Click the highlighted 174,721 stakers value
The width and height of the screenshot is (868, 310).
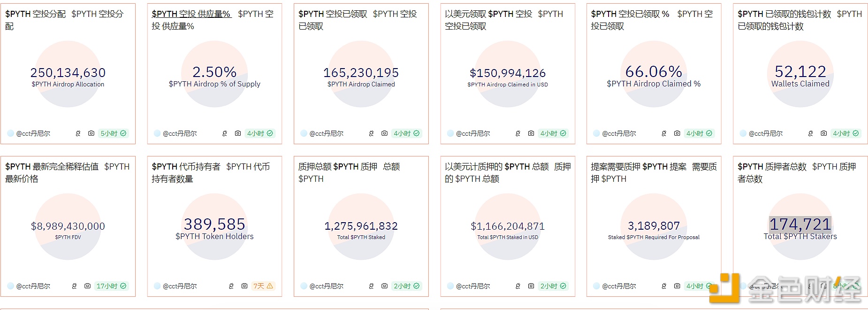pyautogui.click(x=800, y=224)
